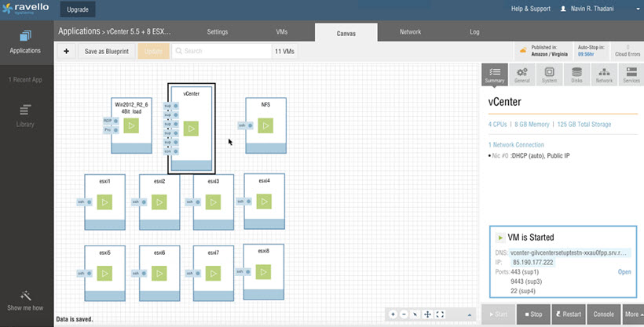Stop the vCenter VM
The width and height of the screenshot is (644, 327).
(x=533, y=314)
